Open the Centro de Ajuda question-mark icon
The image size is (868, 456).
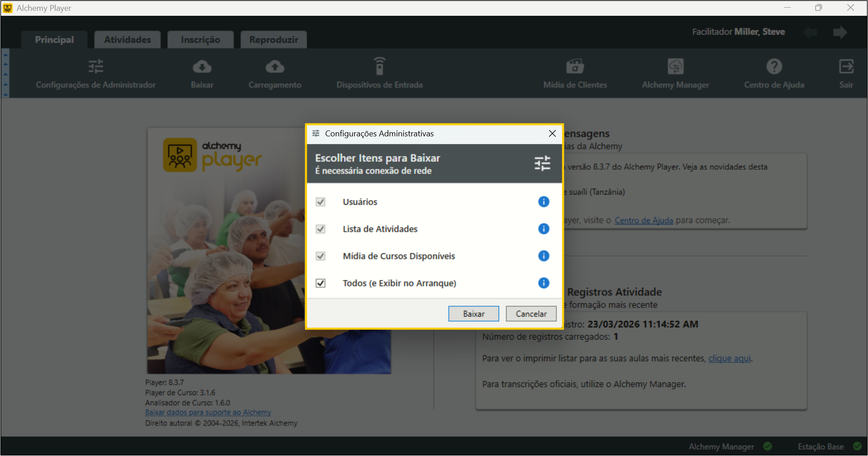click(774, 66)
